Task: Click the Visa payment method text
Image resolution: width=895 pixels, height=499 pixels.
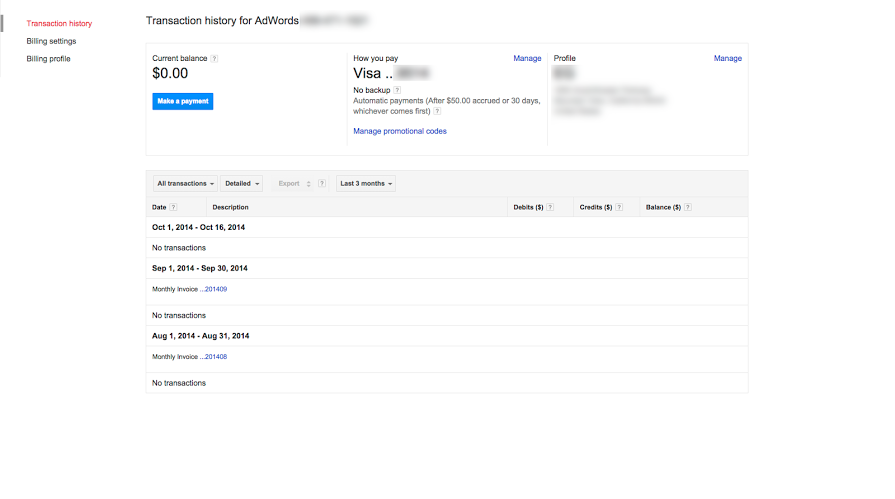Action: [373, 73]
